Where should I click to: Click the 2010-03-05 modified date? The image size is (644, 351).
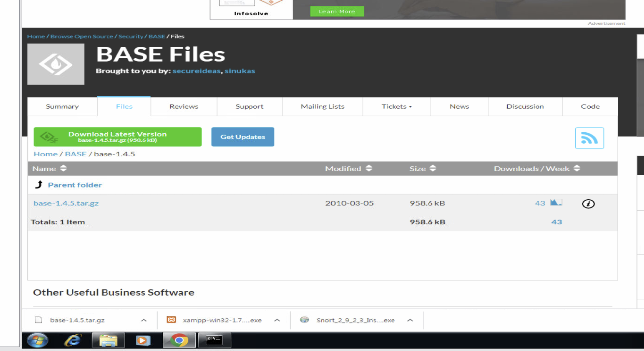(x=350, y=203)
